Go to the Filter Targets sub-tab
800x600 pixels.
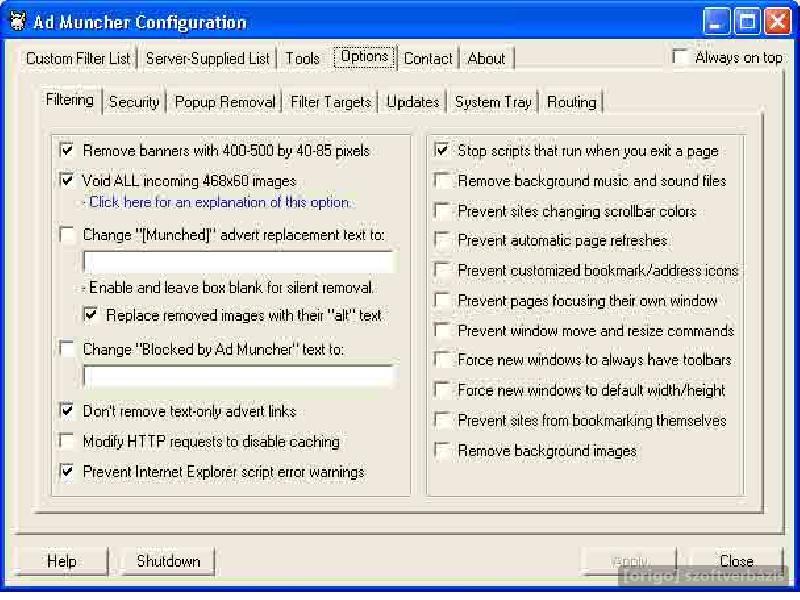click(x=331, y=102)
